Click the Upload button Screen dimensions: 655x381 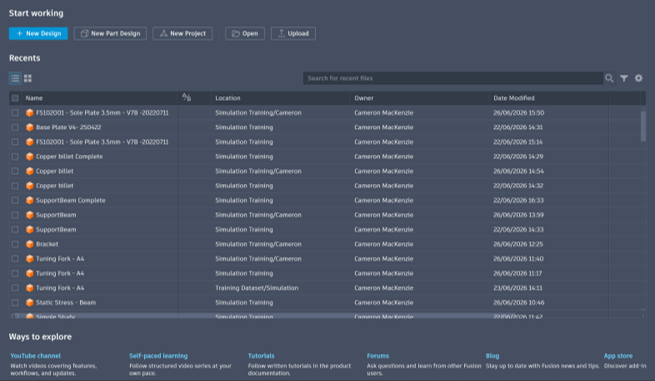(x=293, y=33)
